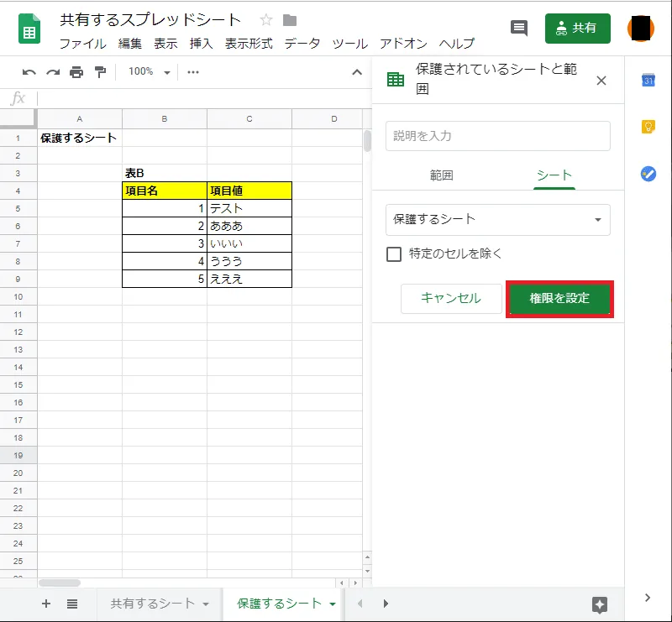Viewport: 672px width, 622px height.
Task: Switch to the シート tab in the panel
Action: point(554,175)
